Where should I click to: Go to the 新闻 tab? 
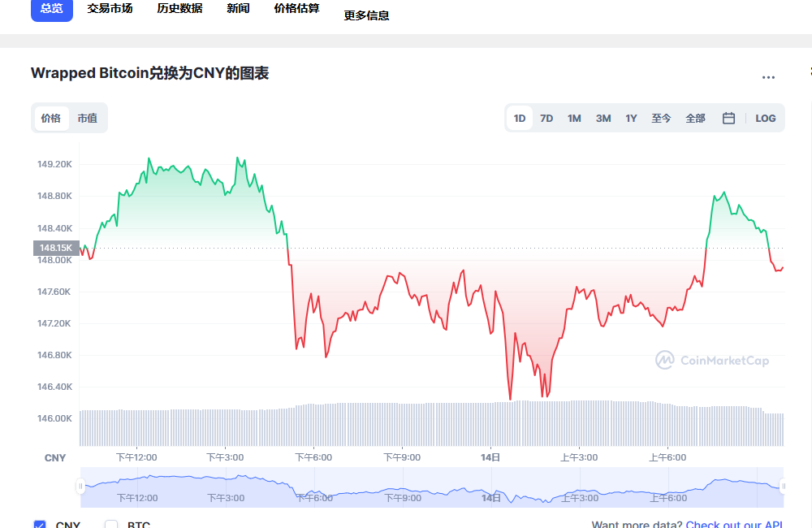238,8
